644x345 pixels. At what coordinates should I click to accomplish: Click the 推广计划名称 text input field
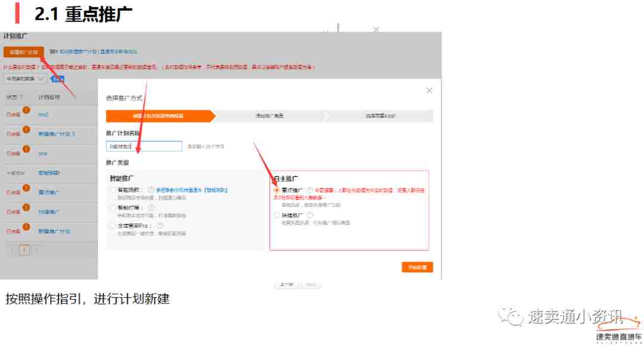tap(144, 146)
